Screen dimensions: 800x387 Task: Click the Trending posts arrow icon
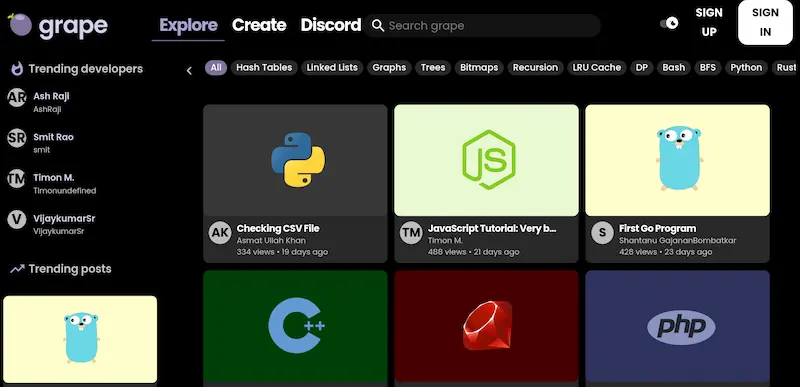tap(17, 269)
